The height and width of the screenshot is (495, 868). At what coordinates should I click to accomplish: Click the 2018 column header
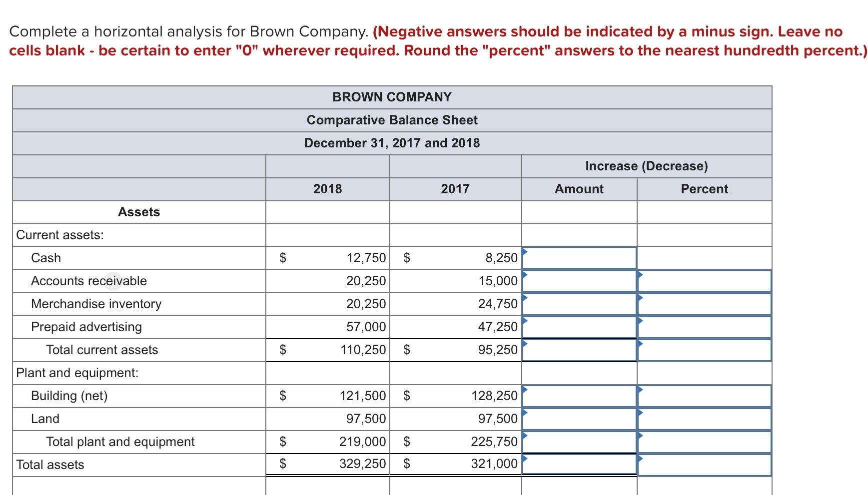[328, 189]
